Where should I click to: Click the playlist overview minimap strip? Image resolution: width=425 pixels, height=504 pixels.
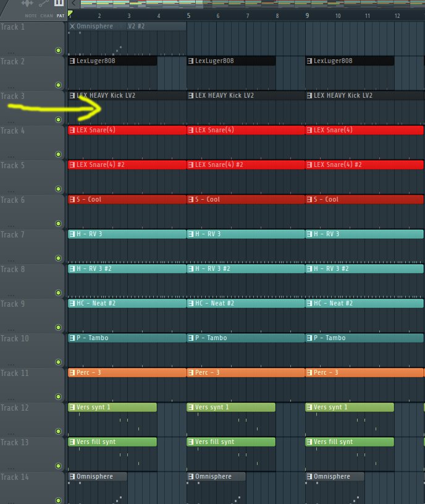coord(252,4)
